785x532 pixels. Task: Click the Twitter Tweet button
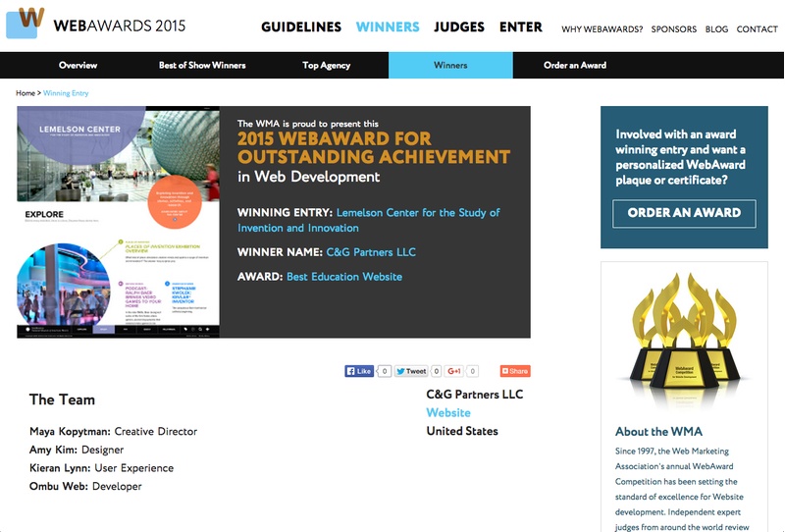[x=412, y=371]
